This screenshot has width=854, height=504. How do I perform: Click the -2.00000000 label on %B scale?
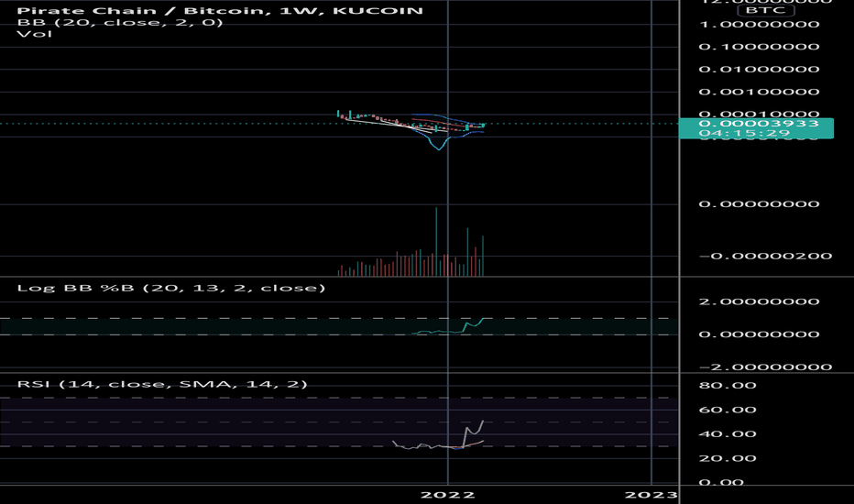(x=765, y=367)
